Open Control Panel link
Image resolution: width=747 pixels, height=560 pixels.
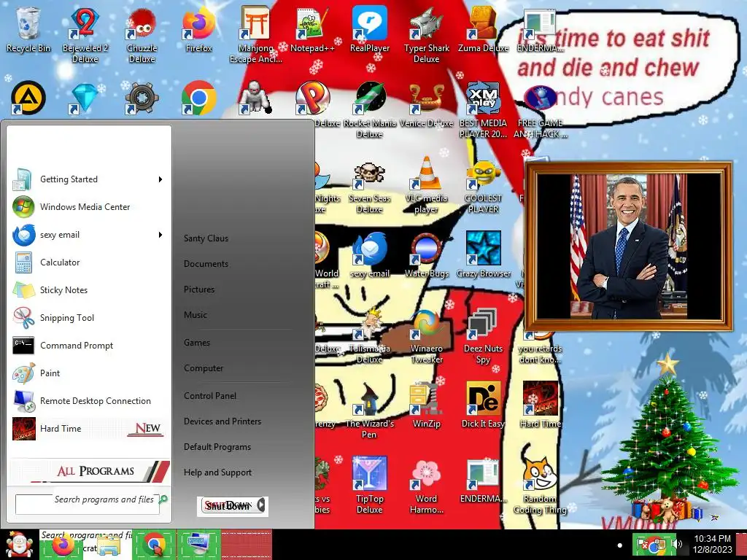point(210,396)
